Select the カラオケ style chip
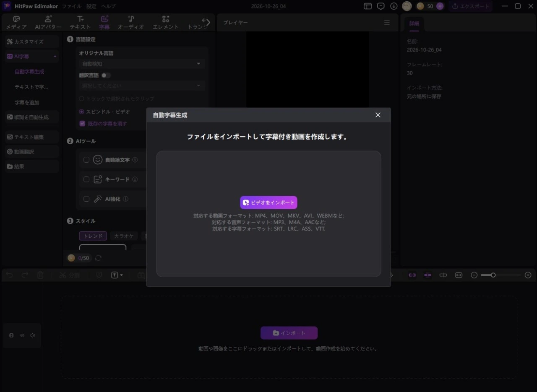 tap(124, 236)
